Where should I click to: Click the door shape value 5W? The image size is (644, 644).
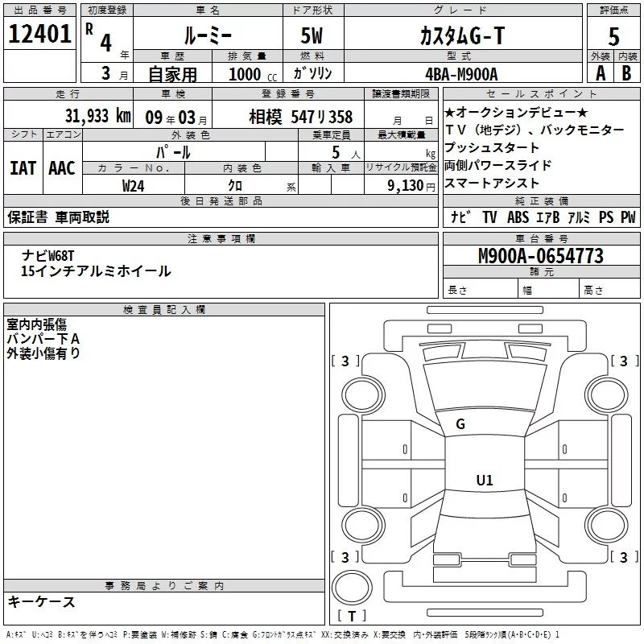[312, 35]
